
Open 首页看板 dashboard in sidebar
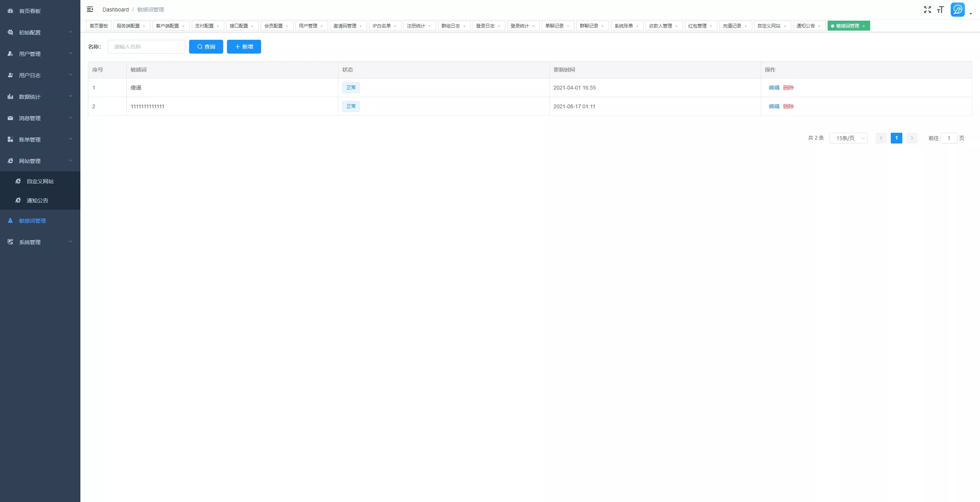tap(40, 11)
